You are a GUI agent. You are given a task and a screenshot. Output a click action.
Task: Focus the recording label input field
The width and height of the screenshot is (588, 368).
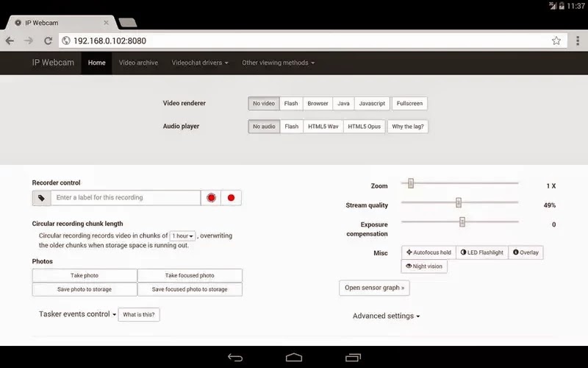coord(126,198)
